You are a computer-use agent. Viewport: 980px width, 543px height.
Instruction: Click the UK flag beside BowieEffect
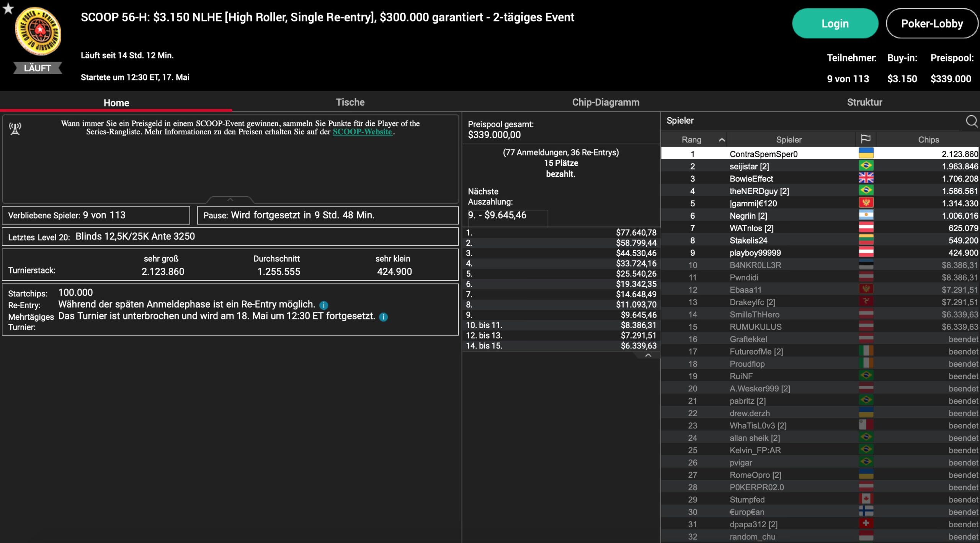pyautogui.click(x=866, y=178)
